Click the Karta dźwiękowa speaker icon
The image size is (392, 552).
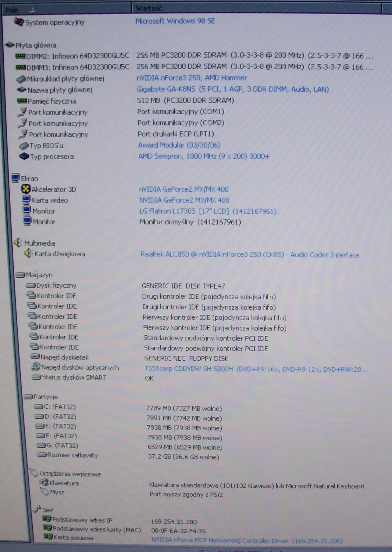tap(29, 253)
